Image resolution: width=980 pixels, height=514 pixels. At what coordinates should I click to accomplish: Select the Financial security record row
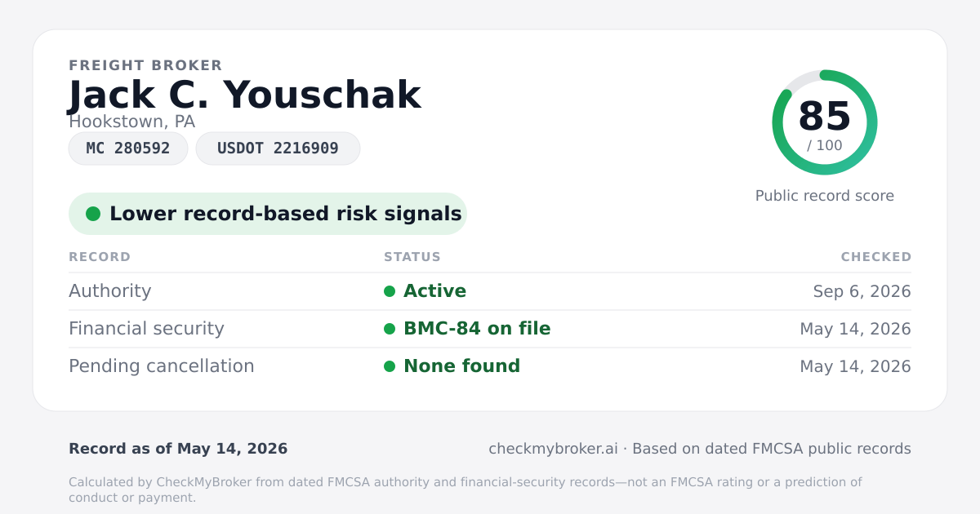pyautogui.click(x=490, y=329)
